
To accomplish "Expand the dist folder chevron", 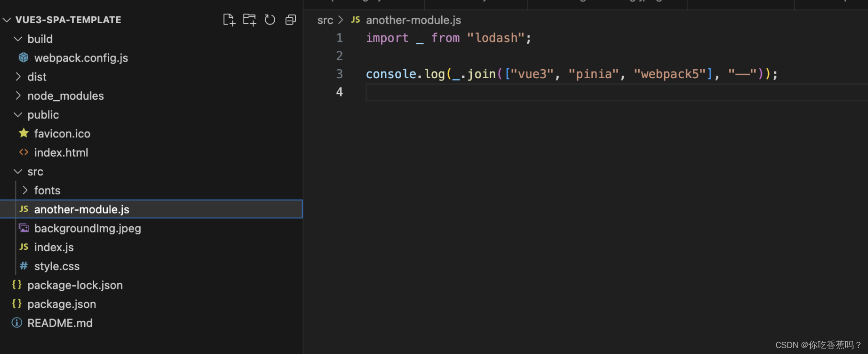I will 18,76.
